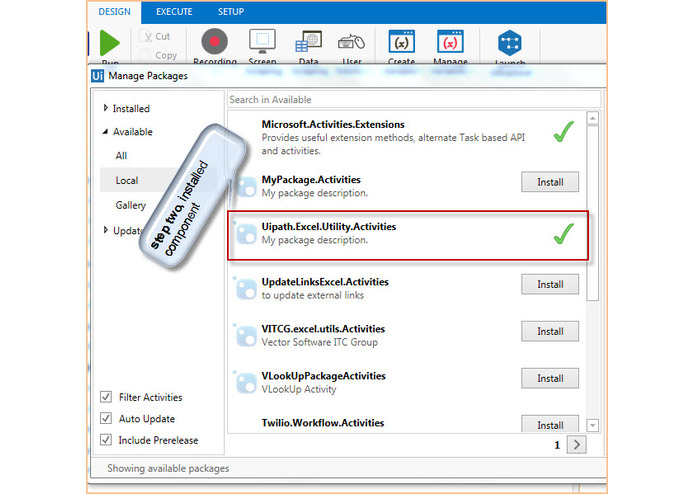
Task: Click the Ui logo in Manage Packages title
Action: click(x=98, y=76)
